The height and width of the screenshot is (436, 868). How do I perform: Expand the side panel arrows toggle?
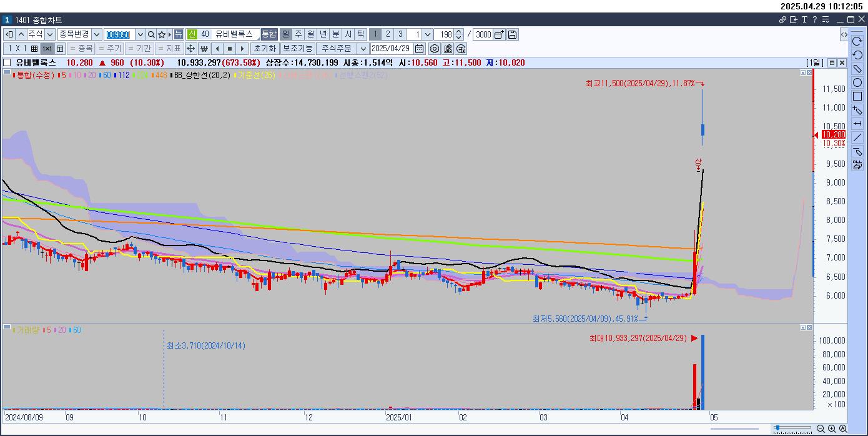coord(844,34)
